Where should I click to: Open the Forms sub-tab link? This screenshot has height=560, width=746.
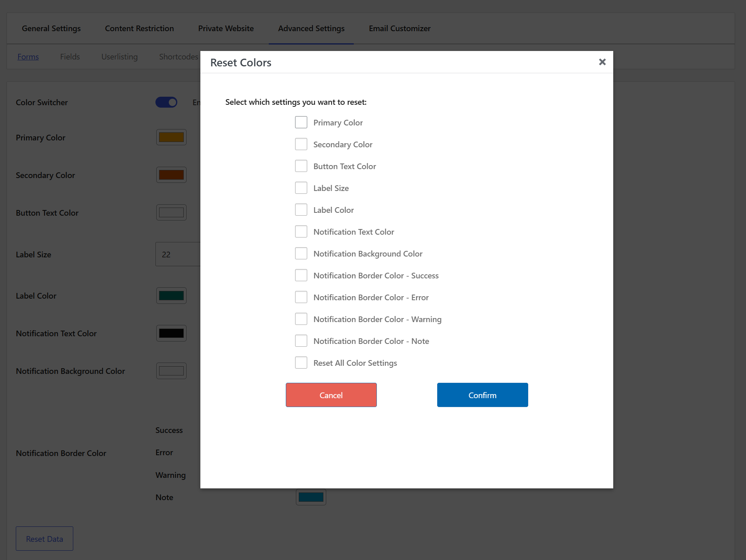pos(28,57)
